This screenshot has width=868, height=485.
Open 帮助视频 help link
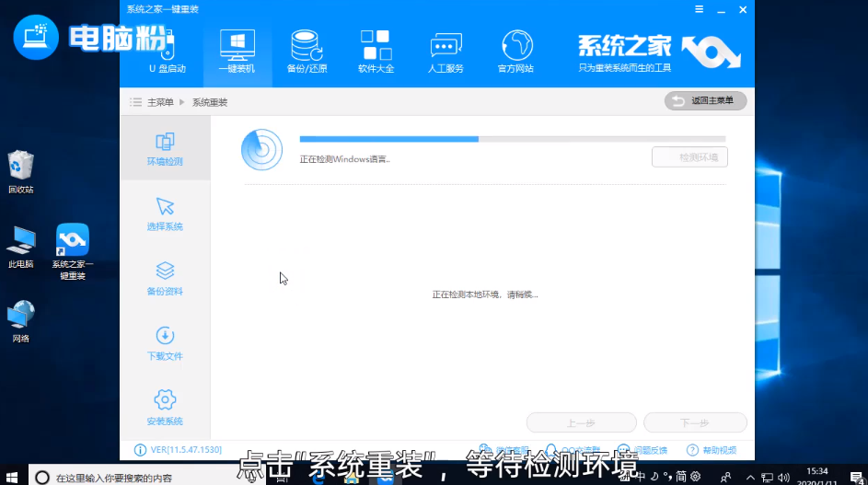(x=712, y=450)
